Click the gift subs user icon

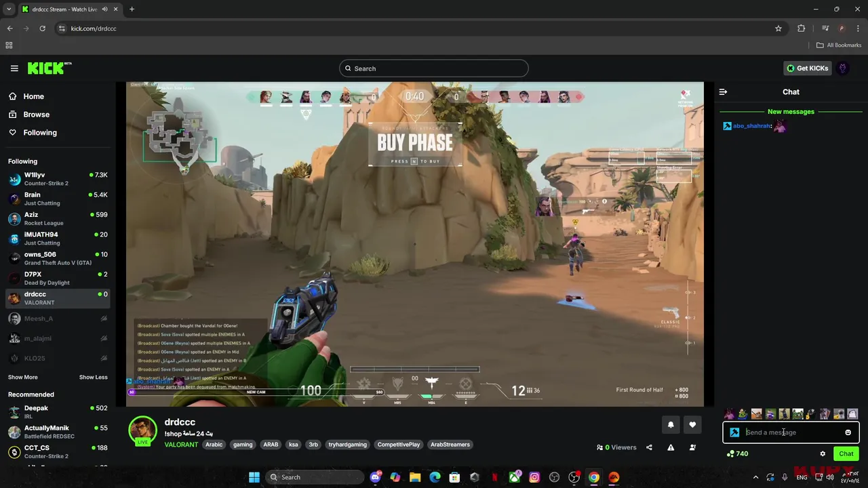point(692,447)
